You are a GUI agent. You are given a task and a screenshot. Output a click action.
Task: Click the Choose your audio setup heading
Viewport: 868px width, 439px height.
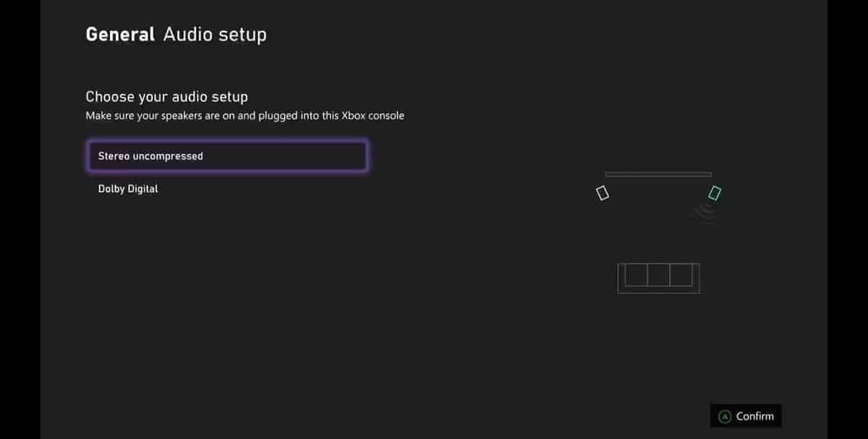(166, 96)
